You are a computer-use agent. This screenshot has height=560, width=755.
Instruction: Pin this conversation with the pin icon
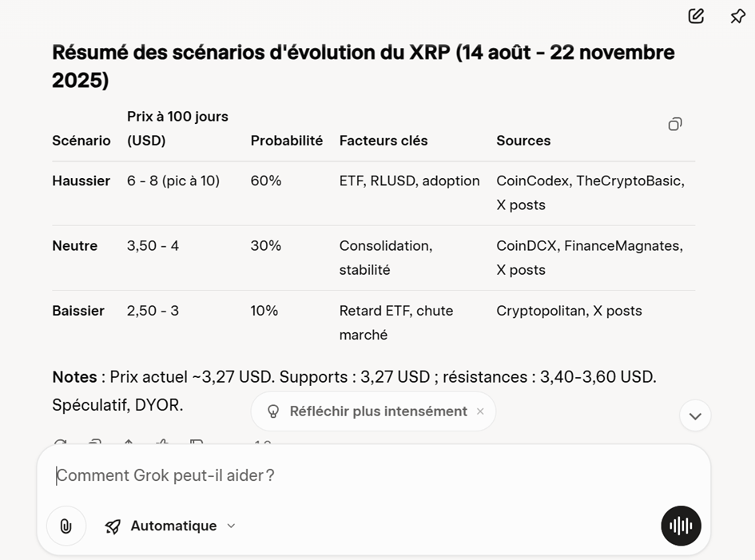coord(737,16)
